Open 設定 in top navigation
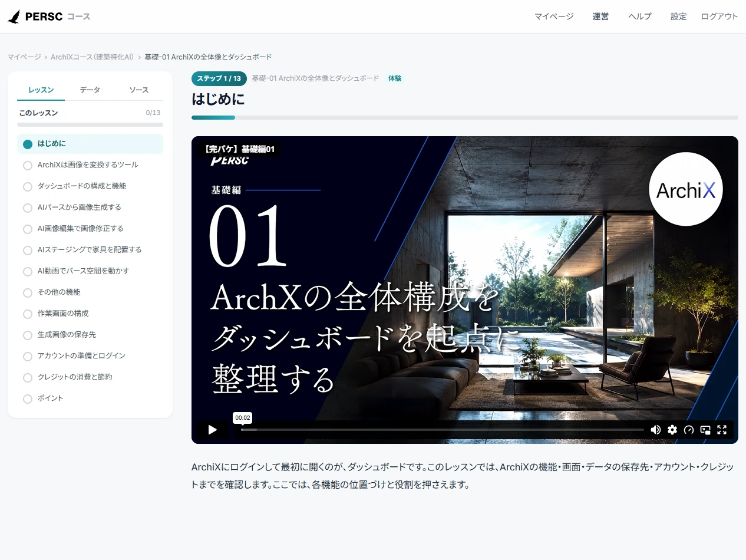746x560 pixels. (x=679, y=17)
